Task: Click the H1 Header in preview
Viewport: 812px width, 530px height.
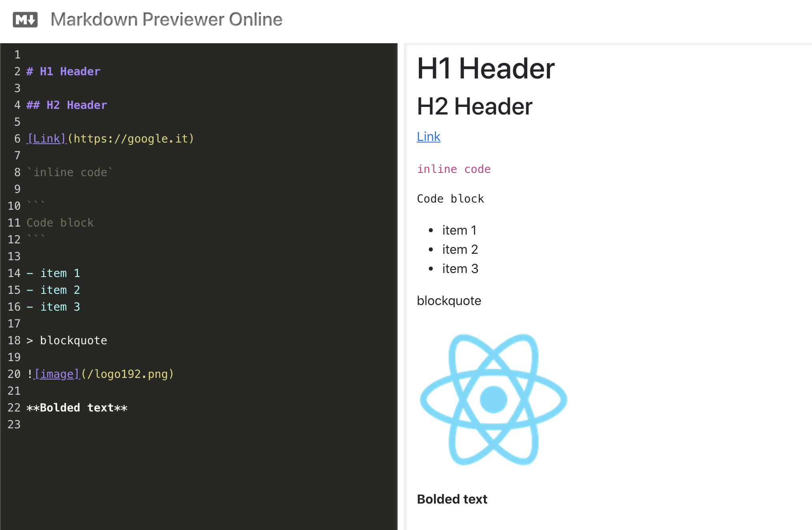Action: pyautogui.click(x=486, y=68)
